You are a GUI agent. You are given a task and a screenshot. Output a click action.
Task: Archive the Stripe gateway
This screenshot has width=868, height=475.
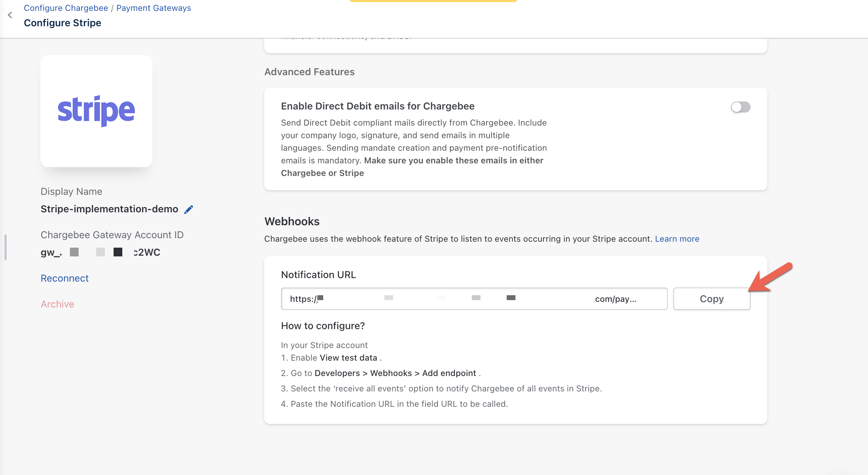57,304
